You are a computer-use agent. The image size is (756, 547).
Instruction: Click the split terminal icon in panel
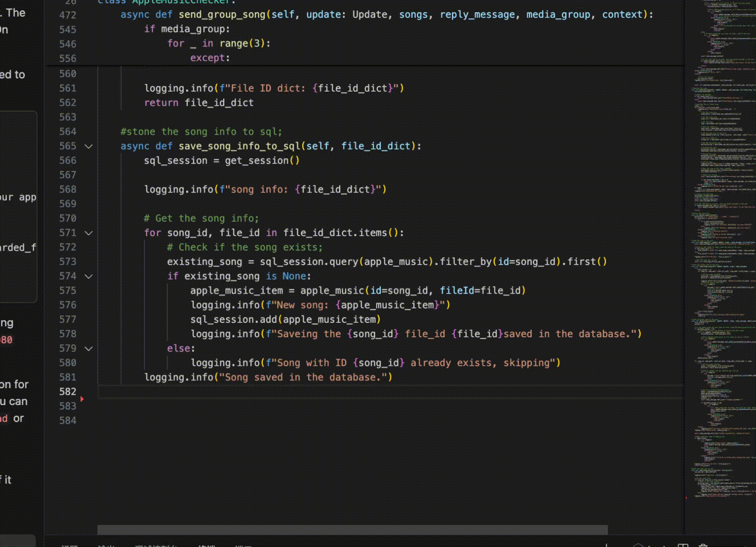682,545
